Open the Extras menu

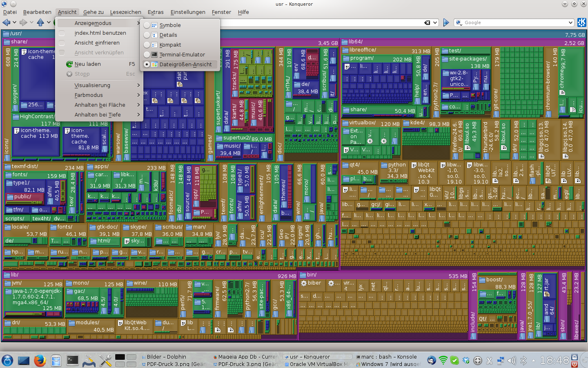(x=156, y=12)
